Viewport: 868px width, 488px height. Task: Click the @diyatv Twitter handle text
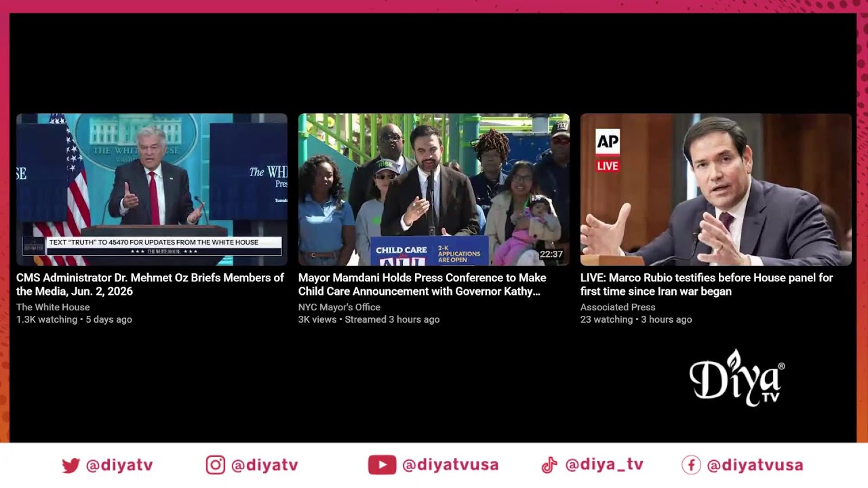click(119, 465)
